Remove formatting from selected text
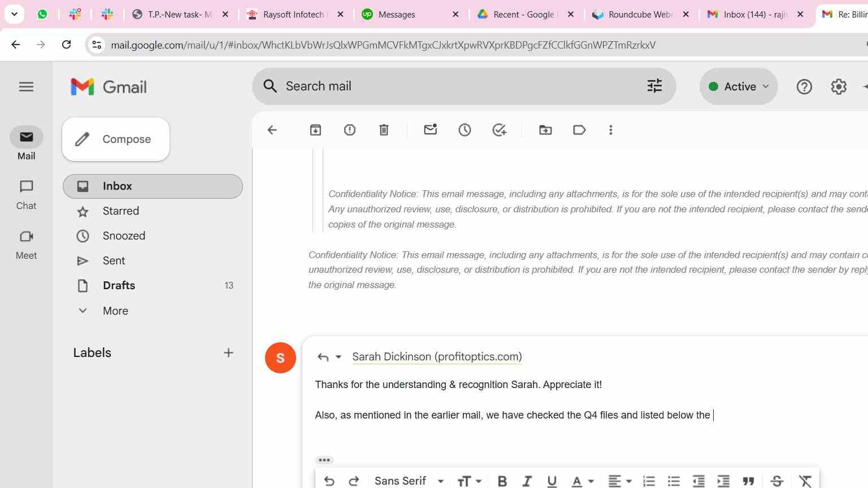 click(805, 481)
